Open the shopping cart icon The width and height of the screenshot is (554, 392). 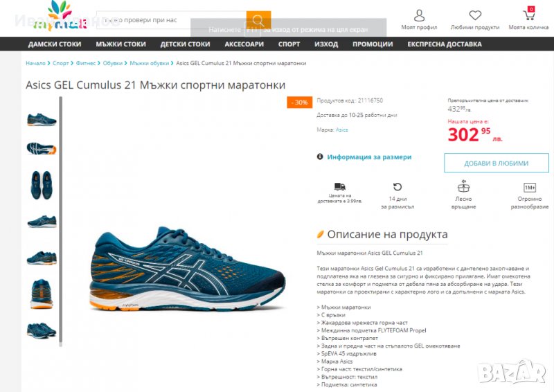tap(529, 15)
